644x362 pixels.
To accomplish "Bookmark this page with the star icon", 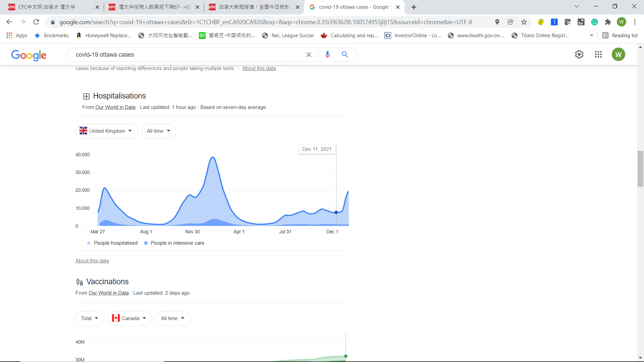I will pyautogui.click(x=524, y=22).
